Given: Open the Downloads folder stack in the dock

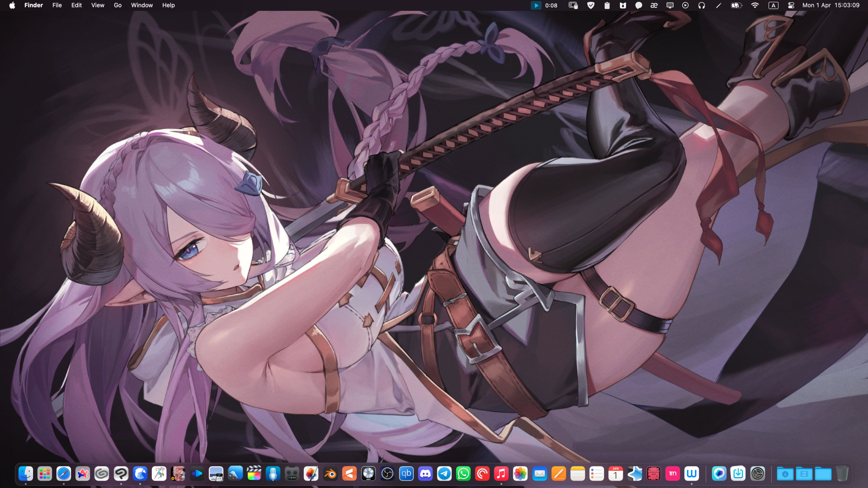Looking at the screenshot, I should [785, 474].
